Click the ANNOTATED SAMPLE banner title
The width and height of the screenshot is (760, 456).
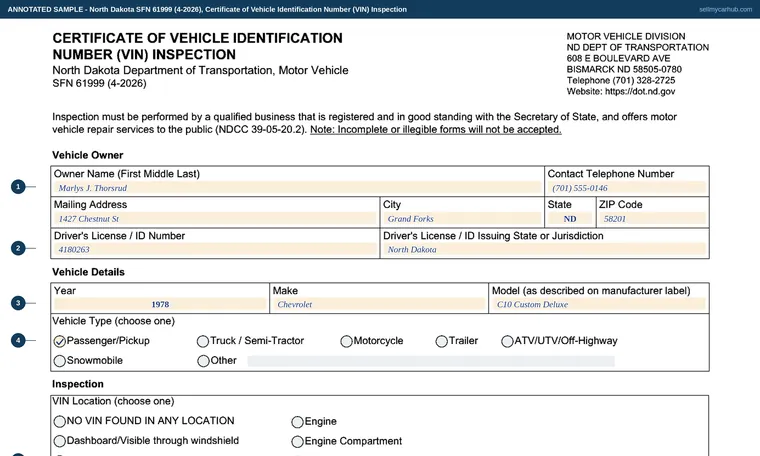coord(207,9)
